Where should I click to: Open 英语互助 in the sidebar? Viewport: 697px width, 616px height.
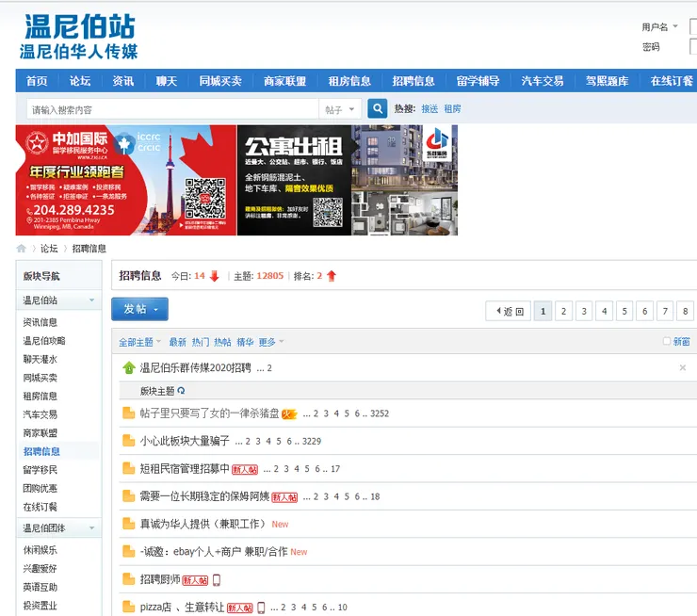[x=40, y=588]
